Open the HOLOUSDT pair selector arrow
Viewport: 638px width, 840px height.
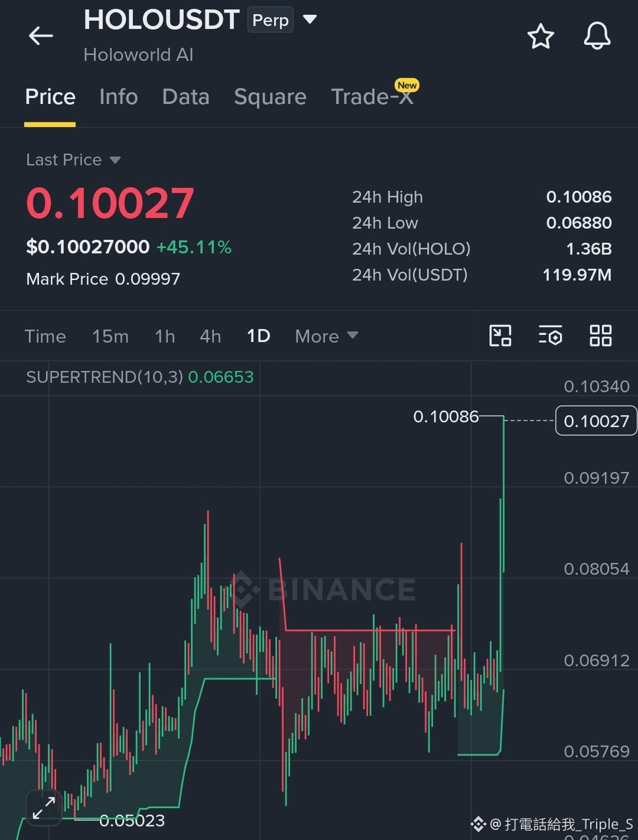tap(310, 19)
